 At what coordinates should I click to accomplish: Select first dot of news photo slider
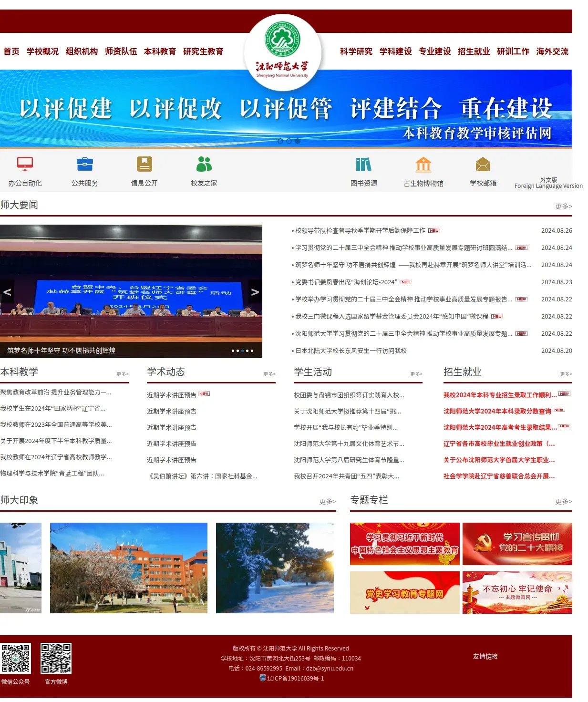pos(233,351)
